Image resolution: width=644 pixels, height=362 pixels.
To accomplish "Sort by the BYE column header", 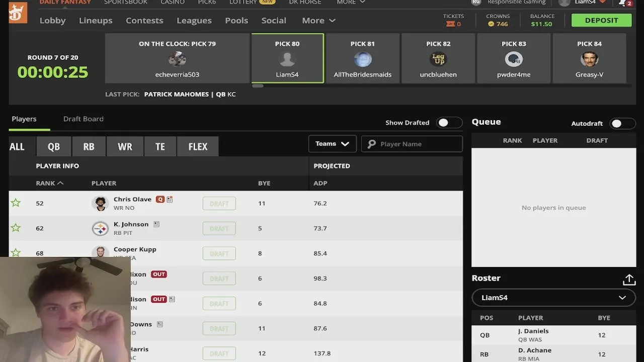I will coord(264,183).
